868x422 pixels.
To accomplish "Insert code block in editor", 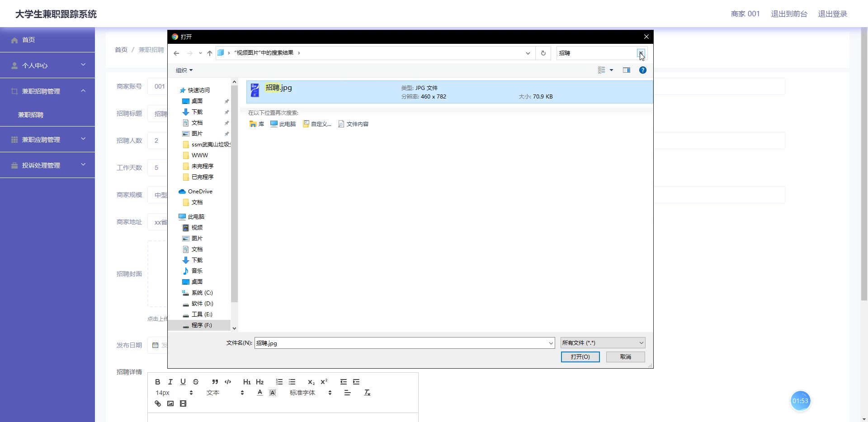I will 228,382.
